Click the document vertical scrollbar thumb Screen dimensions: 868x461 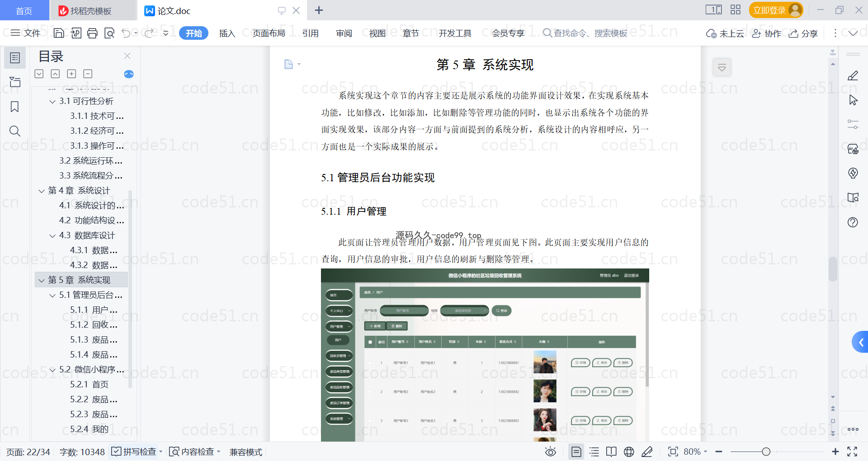tap(833, 269)
